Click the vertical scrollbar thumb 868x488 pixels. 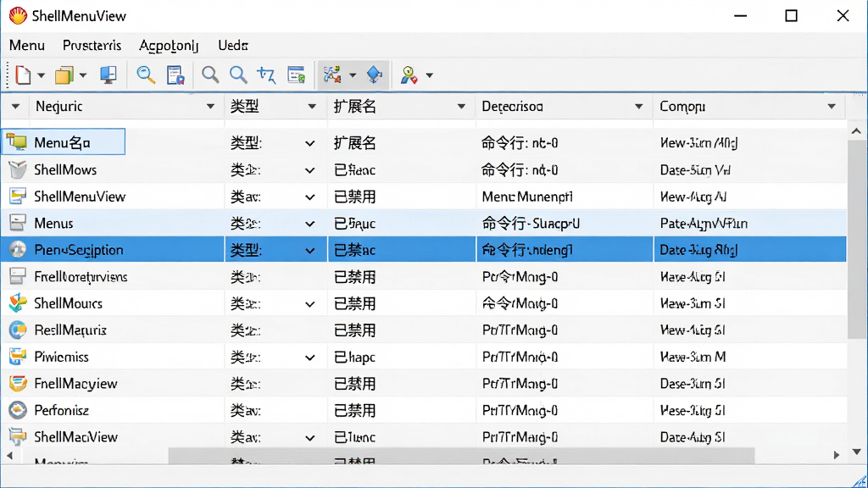point(856,239)
